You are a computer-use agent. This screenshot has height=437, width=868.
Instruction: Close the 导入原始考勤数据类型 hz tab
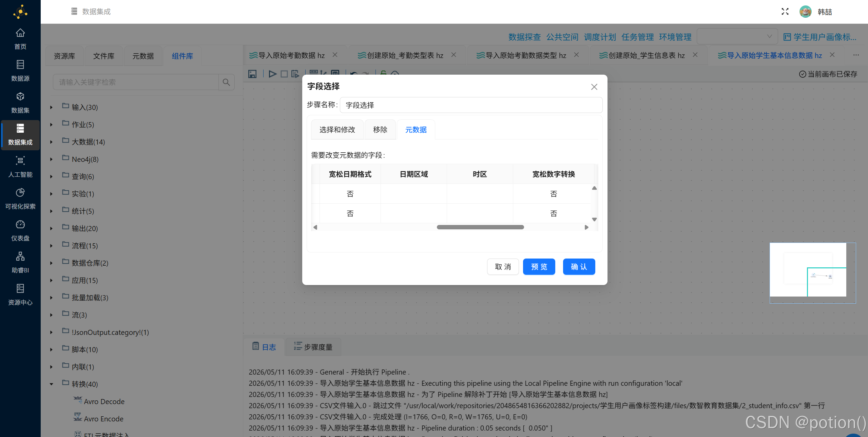pyautogui.click(x=576, y=55)
